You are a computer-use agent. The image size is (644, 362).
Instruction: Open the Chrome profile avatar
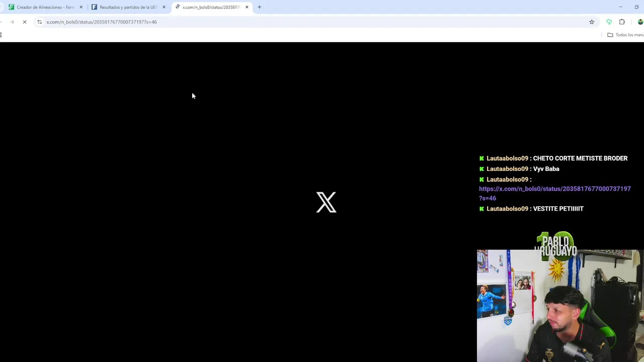[x=640, y=22]
